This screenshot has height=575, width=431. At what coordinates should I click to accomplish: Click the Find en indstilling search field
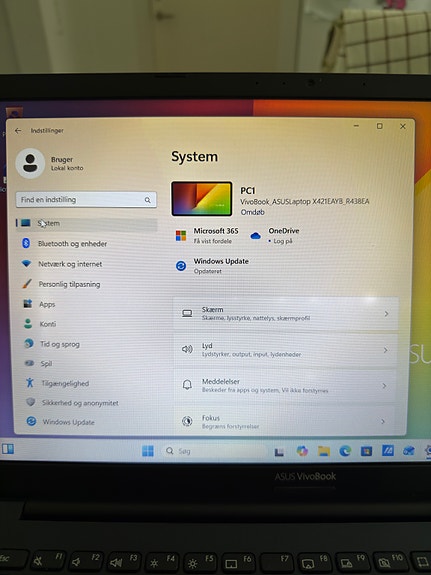(x=86, y=199)
